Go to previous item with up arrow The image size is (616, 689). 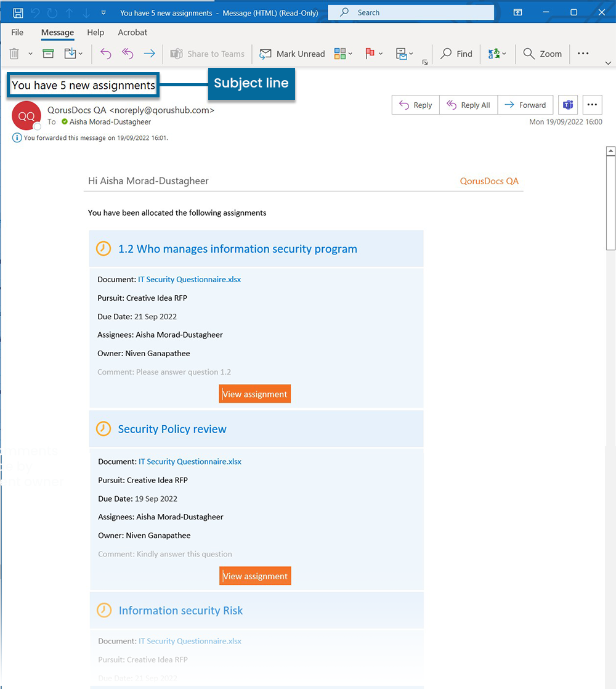[70, 13]
